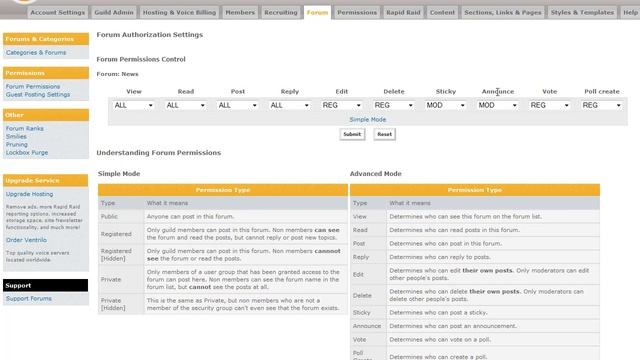
Task: Click the 'Understanding Forum Permissions' heading
Action: coord(159,153)
